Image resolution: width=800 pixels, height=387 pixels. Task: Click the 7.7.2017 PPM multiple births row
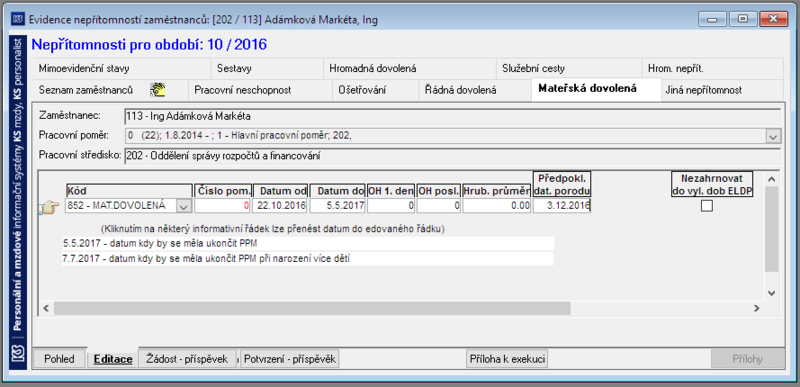(308, 259)
